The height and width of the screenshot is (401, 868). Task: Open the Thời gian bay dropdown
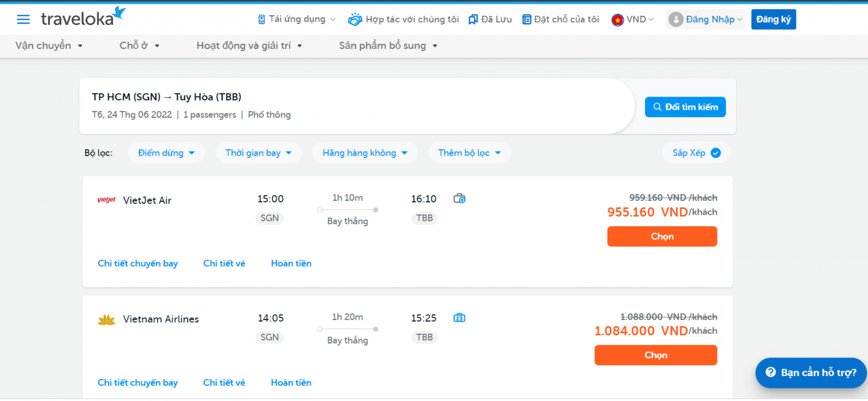point(258,153)
